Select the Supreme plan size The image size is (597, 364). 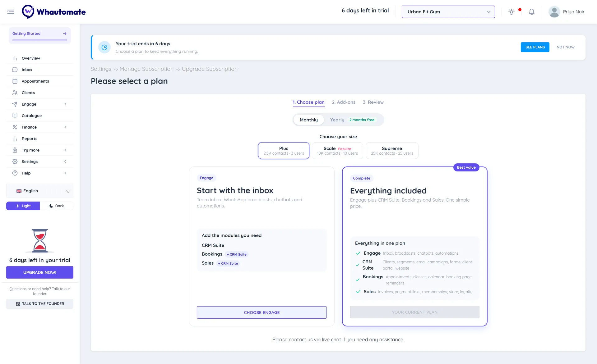pyautogui.click(x=392, y=151)
